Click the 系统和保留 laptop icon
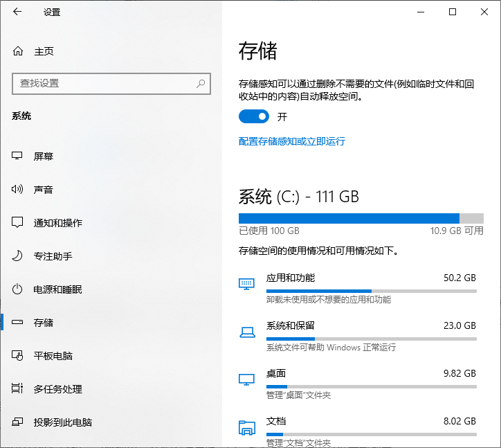501x448 pixels. (247, 332)
